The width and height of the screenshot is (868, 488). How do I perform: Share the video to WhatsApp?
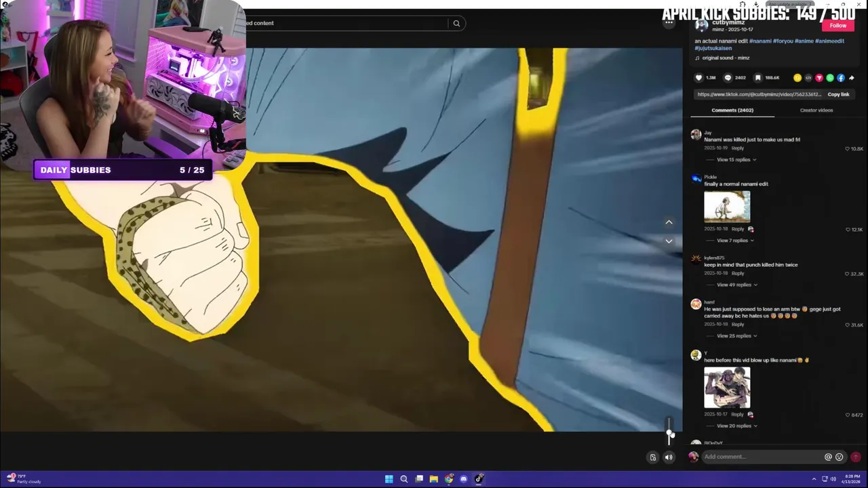click(830, 78)
